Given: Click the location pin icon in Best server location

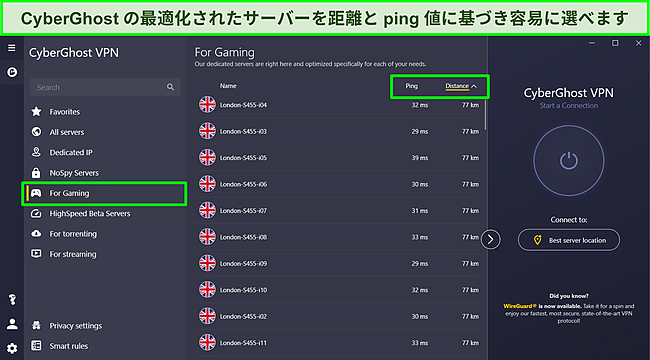Looking at the screenshot, I should tap(538, 240).
